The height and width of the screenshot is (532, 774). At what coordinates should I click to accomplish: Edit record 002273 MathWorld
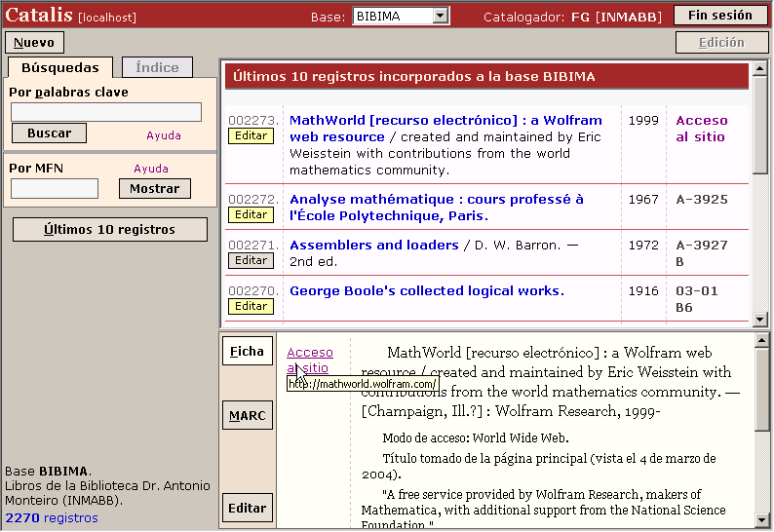[x=251, y=136]
